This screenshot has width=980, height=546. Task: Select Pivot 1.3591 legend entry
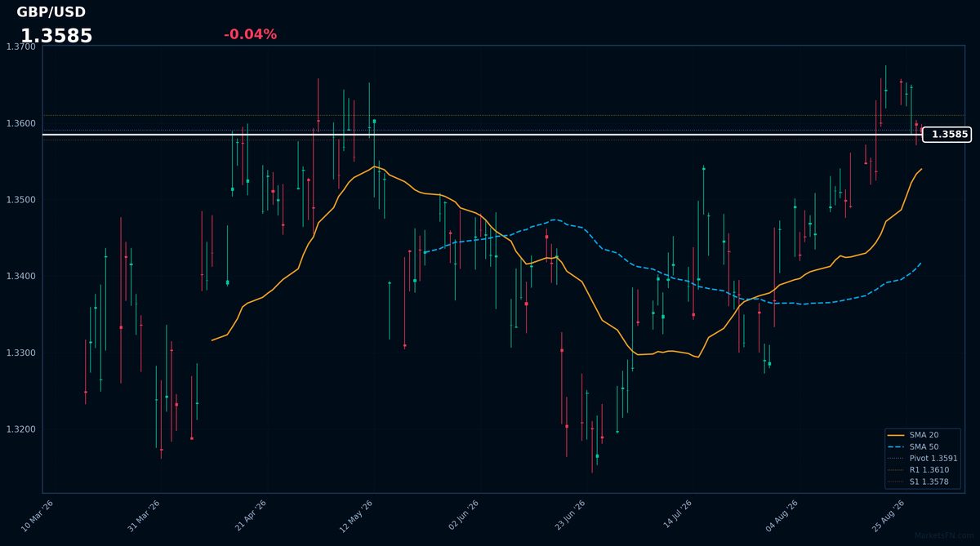point(922,459)
